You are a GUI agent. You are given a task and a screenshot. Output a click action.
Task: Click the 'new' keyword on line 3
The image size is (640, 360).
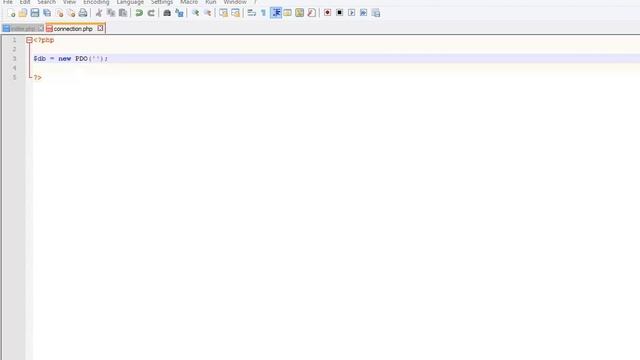point(64,59)
